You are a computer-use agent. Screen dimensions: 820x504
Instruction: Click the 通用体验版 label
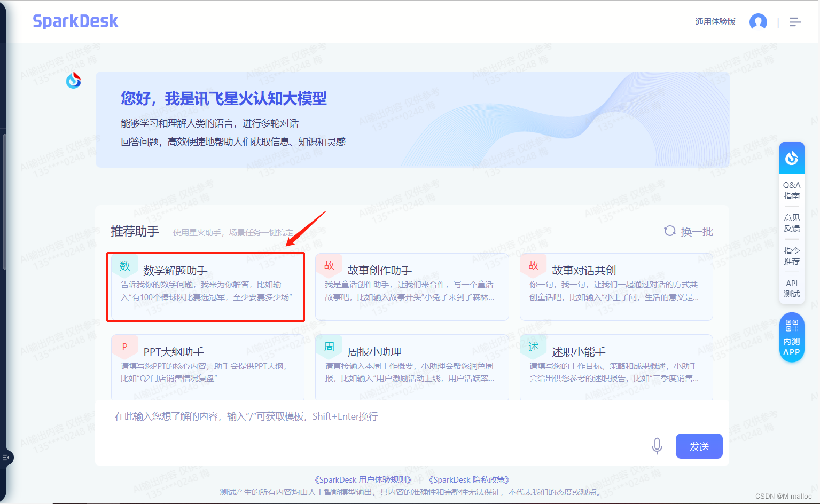click(x=715, y=22)
